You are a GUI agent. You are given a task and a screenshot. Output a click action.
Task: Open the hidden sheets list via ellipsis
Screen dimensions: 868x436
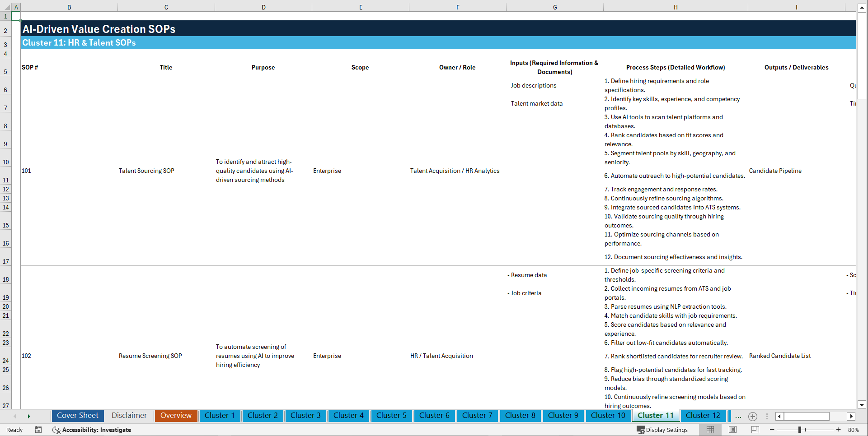click(738, 416)
